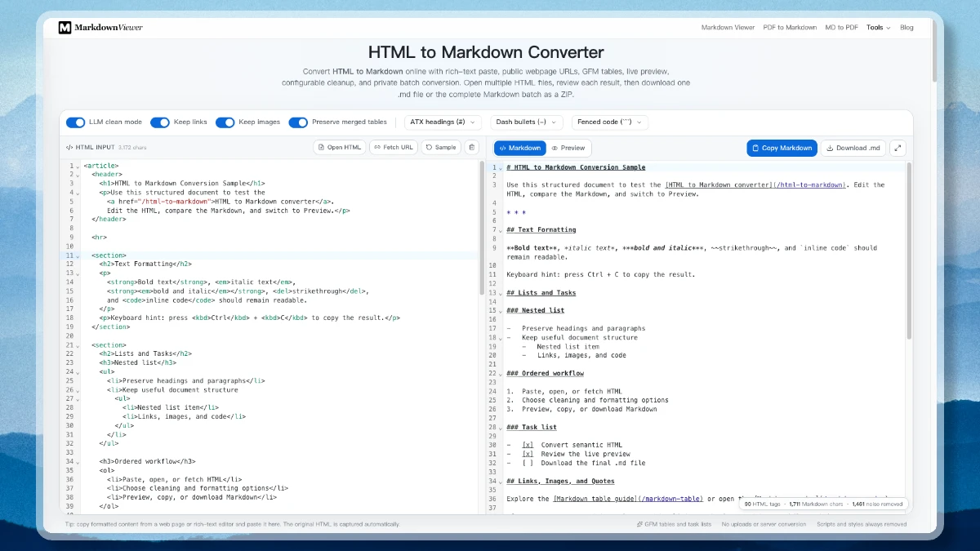
Task: Collapse the <section> fold at line 11
Action: coord(78,256)
